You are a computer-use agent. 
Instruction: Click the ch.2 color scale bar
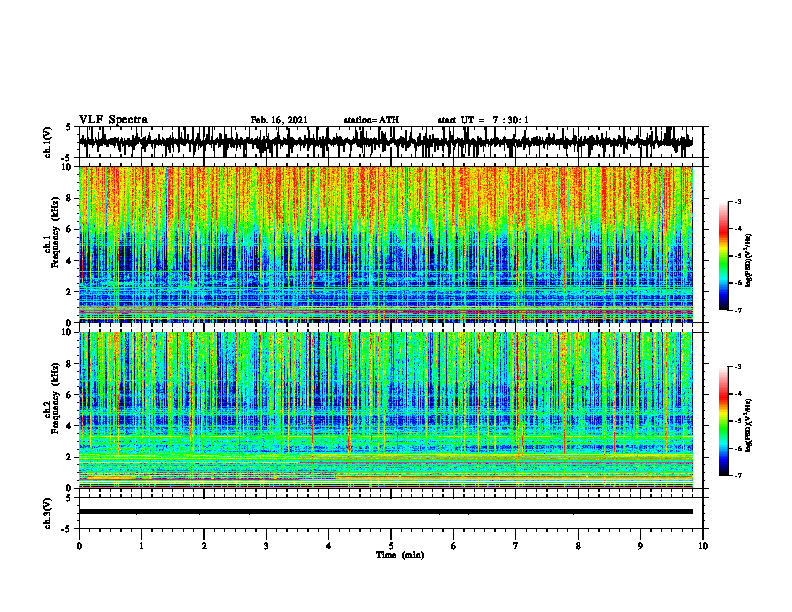point(723,421)
